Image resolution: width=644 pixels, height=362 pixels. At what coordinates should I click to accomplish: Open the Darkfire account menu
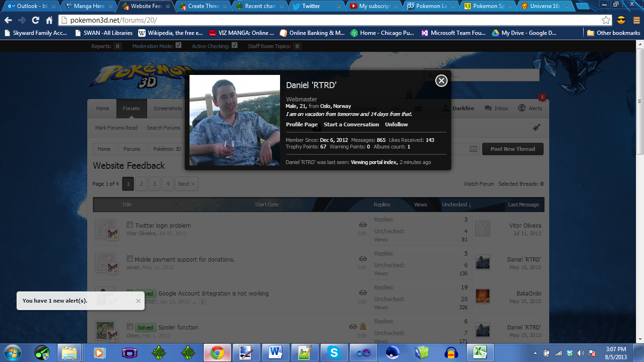pyautogui.click(x=458, y=108)
